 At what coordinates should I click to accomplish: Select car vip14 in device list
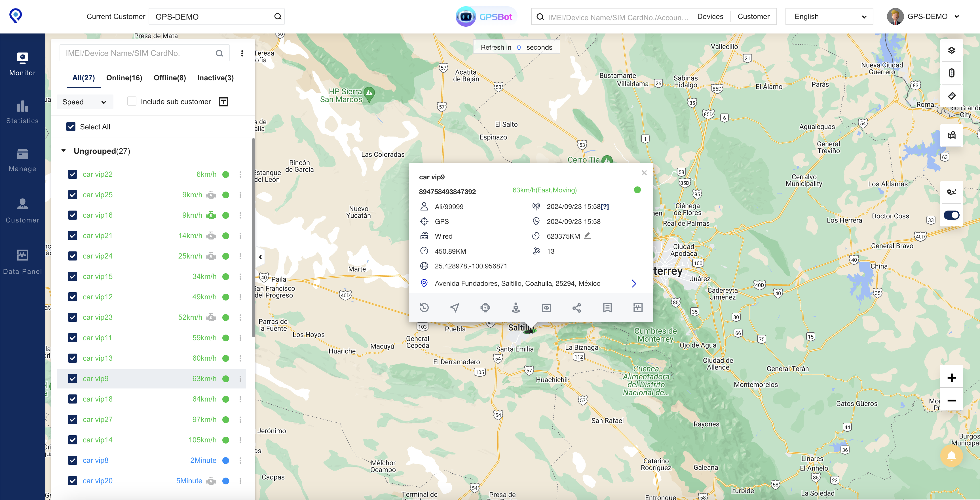98,440
